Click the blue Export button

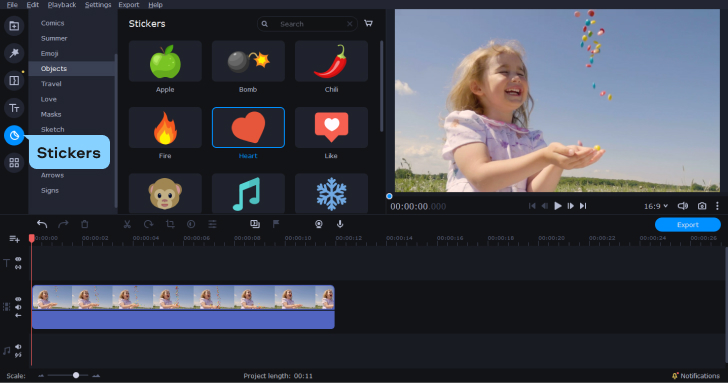pyautogui.click(x=688, y=225)
